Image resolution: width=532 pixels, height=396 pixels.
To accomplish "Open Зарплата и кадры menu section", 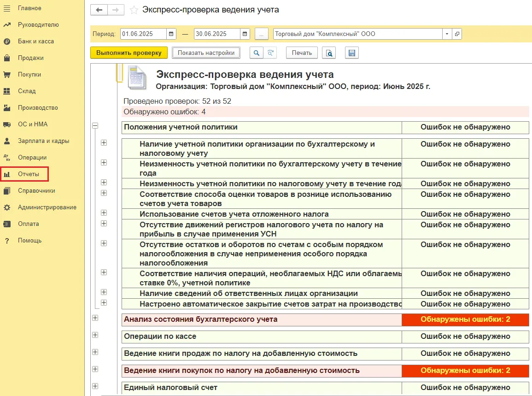I will 43,141.
